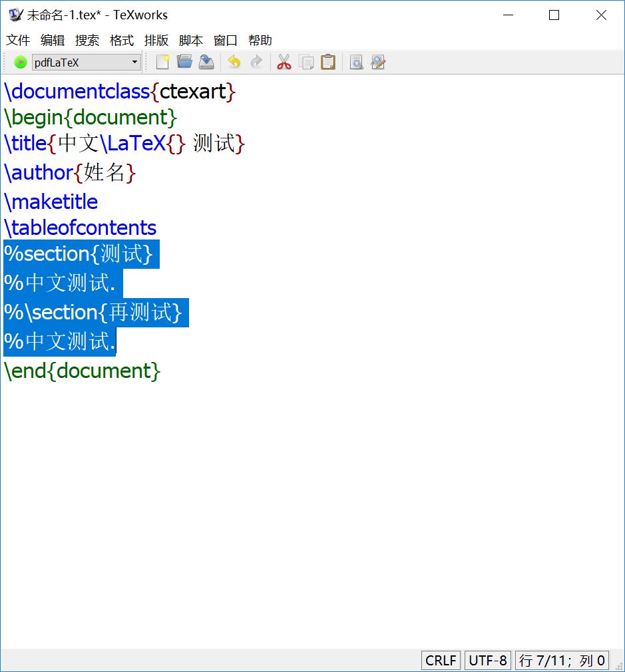The image size is (625, 672).
Task: Click the TeXworks title bar app icon
Action: coord(16,15)
